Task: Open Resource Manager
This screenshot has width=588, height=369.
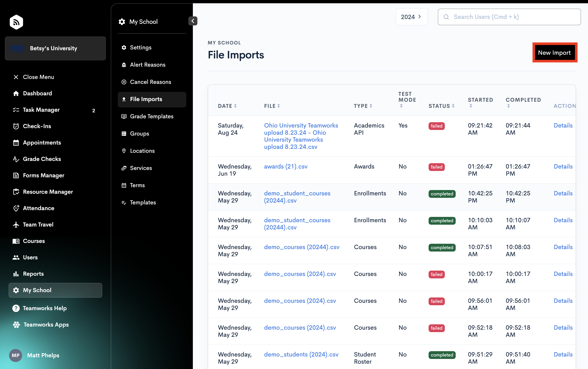Action: 48,192
